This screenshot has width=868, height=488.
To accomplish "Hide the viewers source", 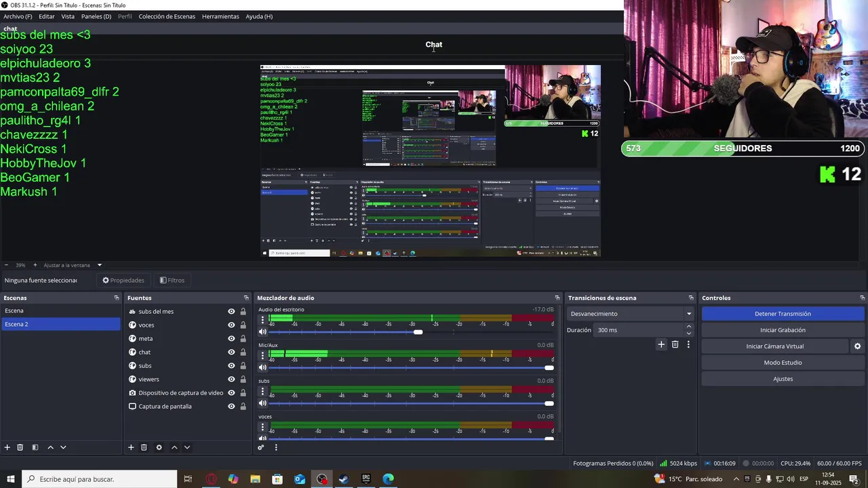I will point(231,380).
